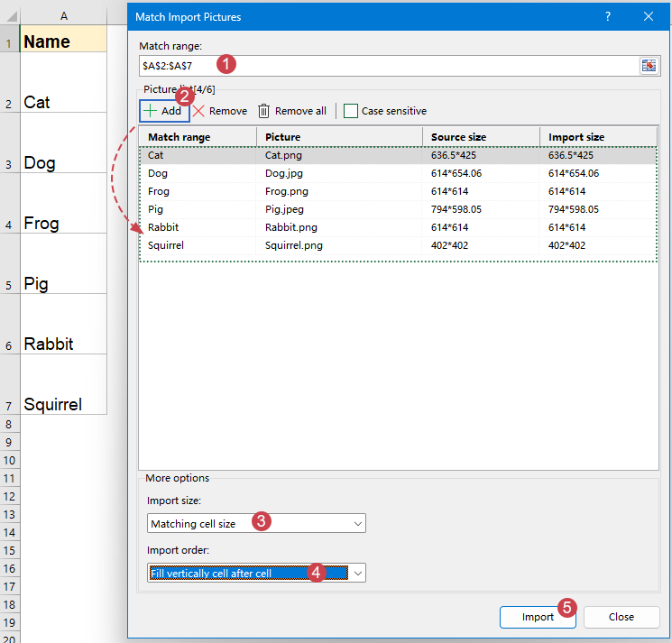Click the dialog Help question mark

(x=608, y=16)
